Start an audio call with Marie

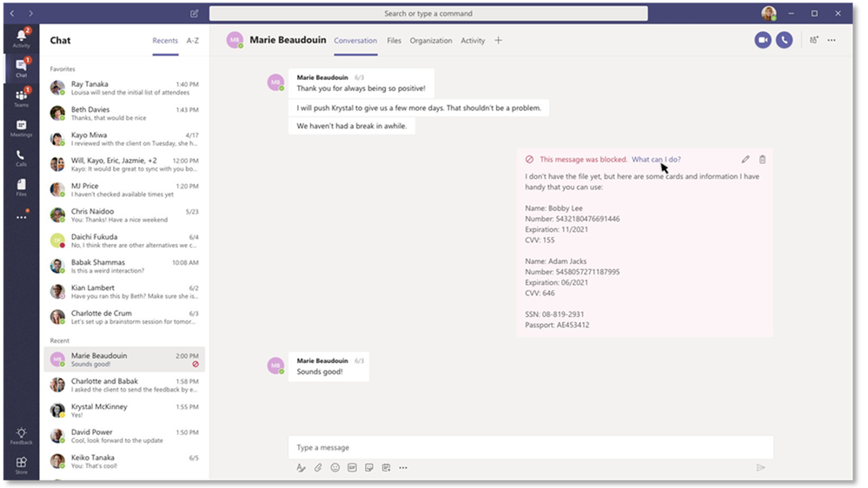coord(784,40)
